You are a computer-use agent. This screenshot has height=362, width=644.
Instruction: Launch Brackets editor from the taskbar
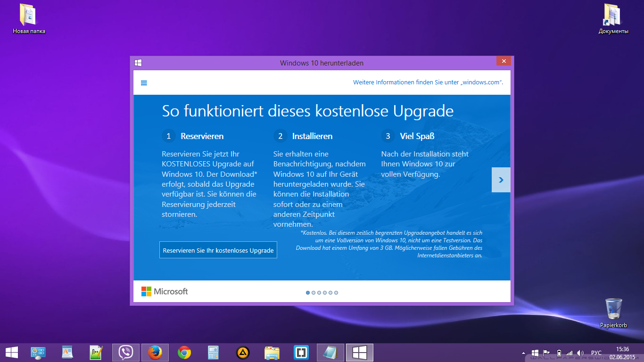click(x=301, y=353)
